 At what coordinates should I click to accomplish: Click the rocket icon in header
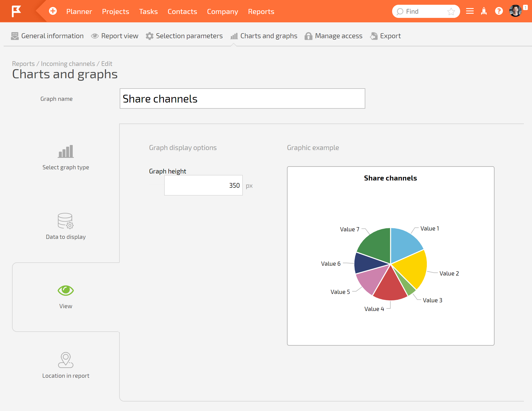[x=484, y=11]
